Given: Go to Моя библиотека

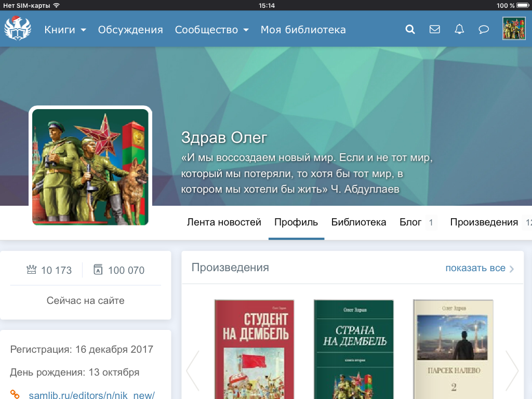Looking at the screenshot, I should click(x=303, y=30).
